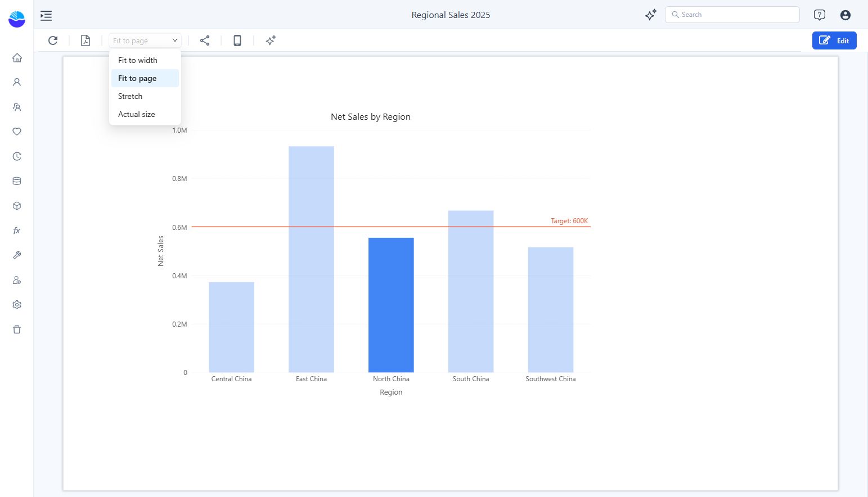
Task: Collapse the Fit to page zoom dropdown
Action: click(145, 40)
